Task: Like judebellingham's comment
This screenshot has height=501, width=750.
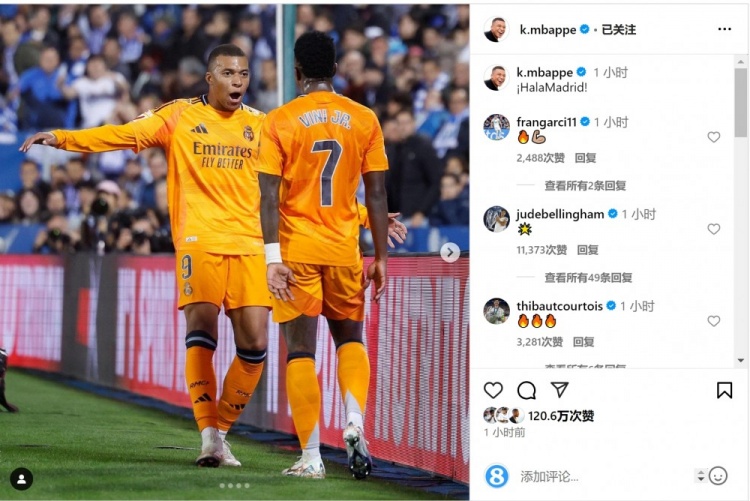Action: 714,229
